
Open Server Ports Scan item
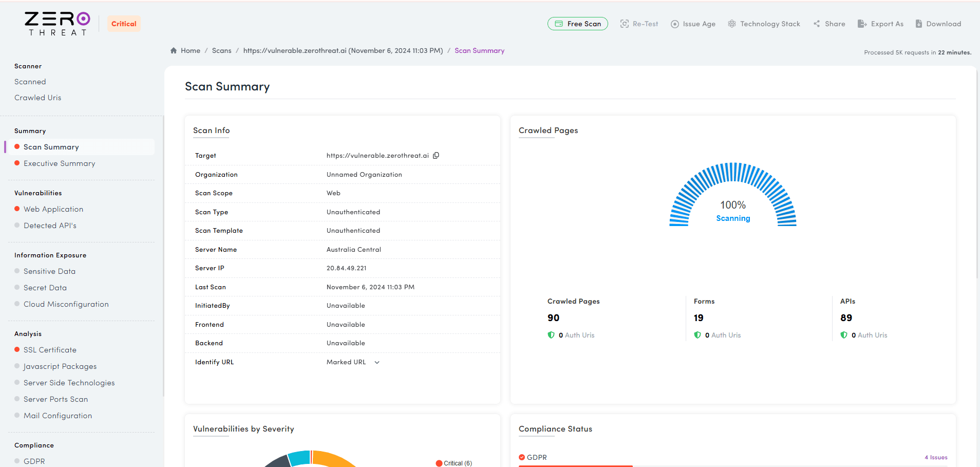click(x=55, y=399)
